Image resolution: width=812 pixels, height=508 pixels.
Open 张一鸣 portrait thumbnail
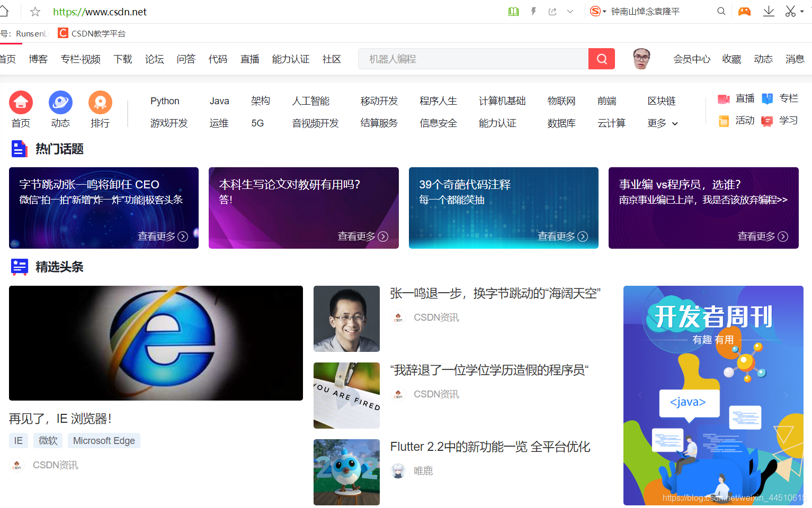346,319
